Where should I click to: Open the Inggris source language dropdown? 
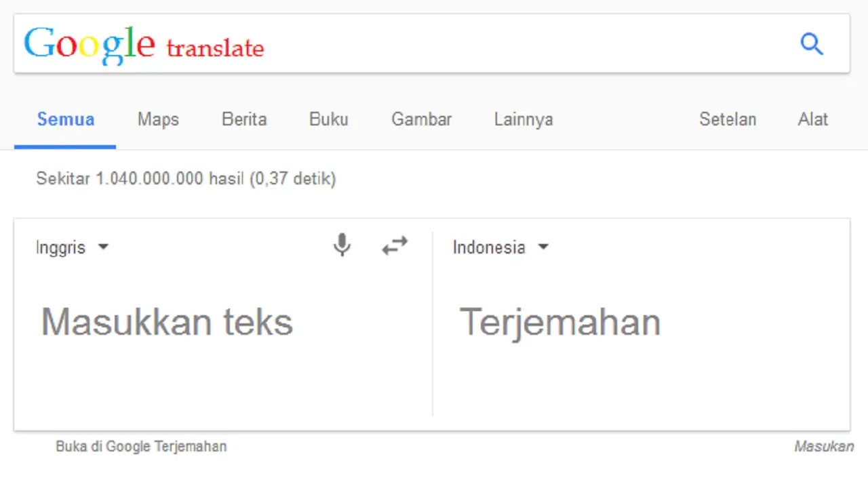[x=72, y=247]
